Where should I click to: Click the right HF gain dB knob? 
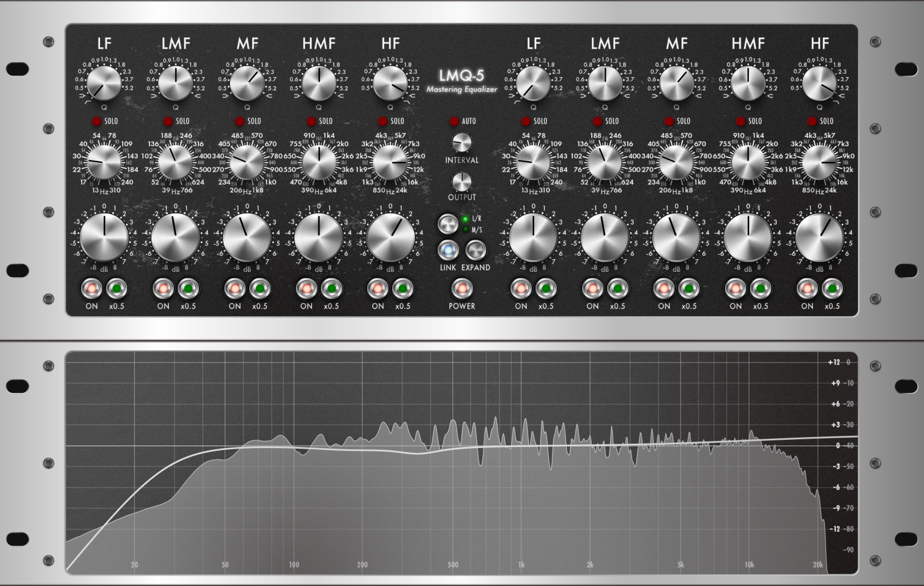(820, 237)
